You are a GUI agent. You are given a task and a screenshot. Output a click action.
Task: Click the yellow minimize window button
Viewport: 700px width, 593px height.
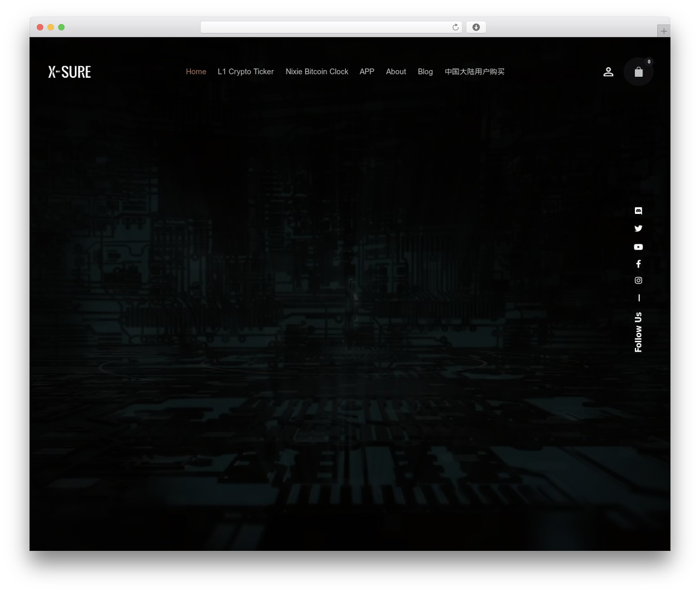click(50, 27)
